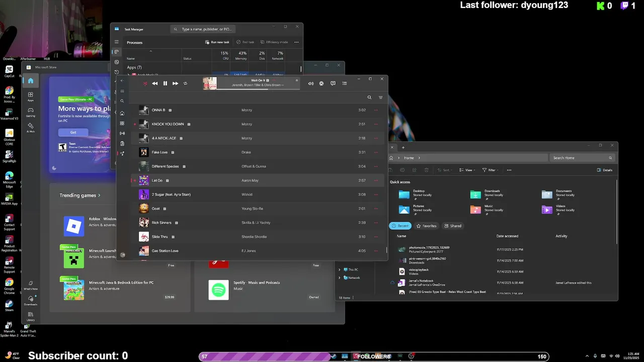Favorite the Wait On It track star

pyautogui.click(x=297, y=80)
